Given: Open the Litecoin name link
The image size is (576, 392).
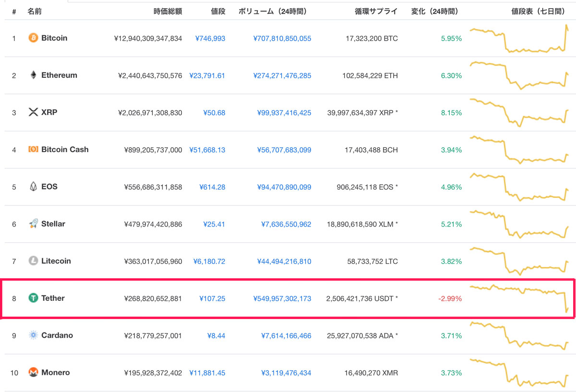Looking at the screenshot, I should 56,261.
